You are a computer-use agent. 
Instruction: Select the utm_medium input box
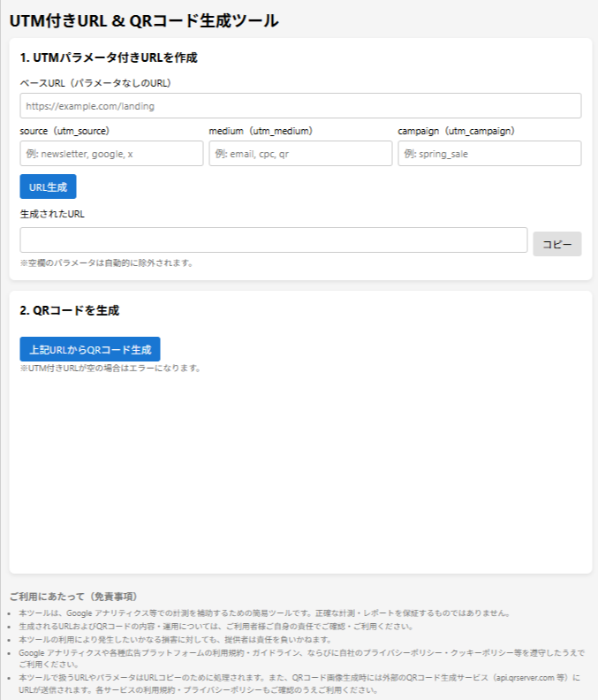pyautogui.click(x=300, y=154)
